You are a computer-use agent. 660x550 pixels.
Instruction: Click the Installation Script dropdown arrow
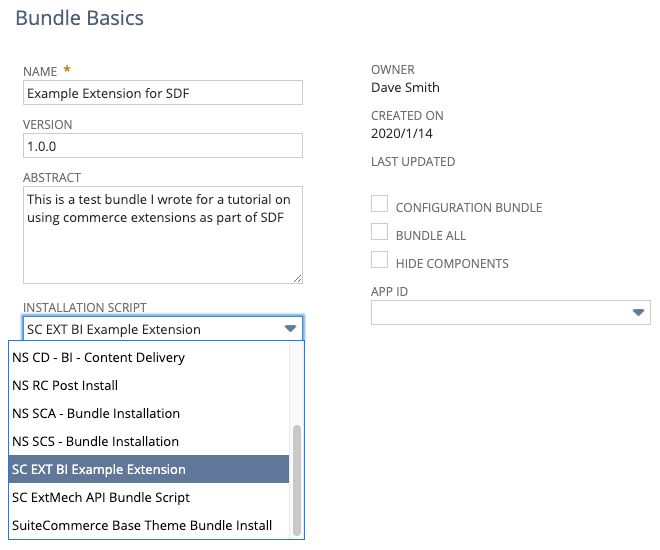click(290, 329)
